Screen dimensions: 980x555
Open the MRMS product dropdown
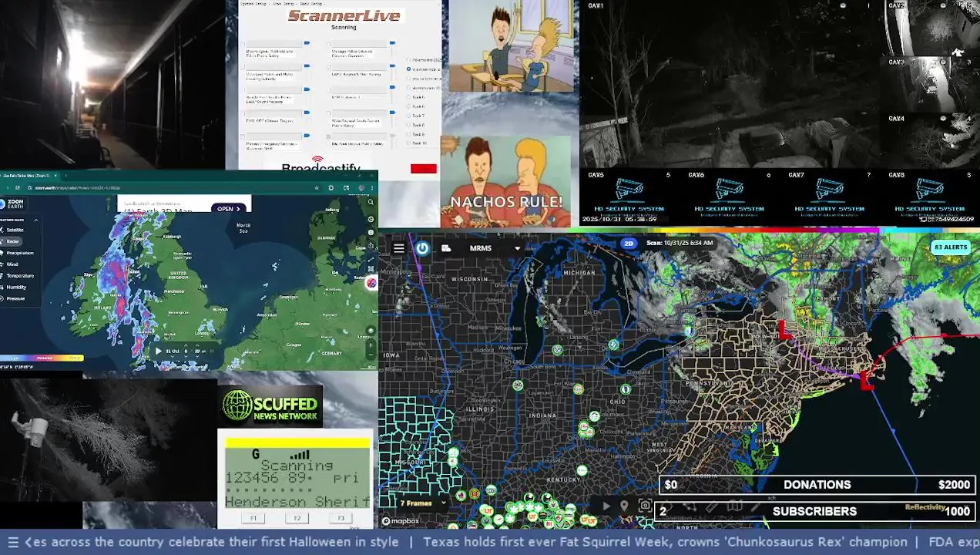pyautogui.click(x=495, y=248)
